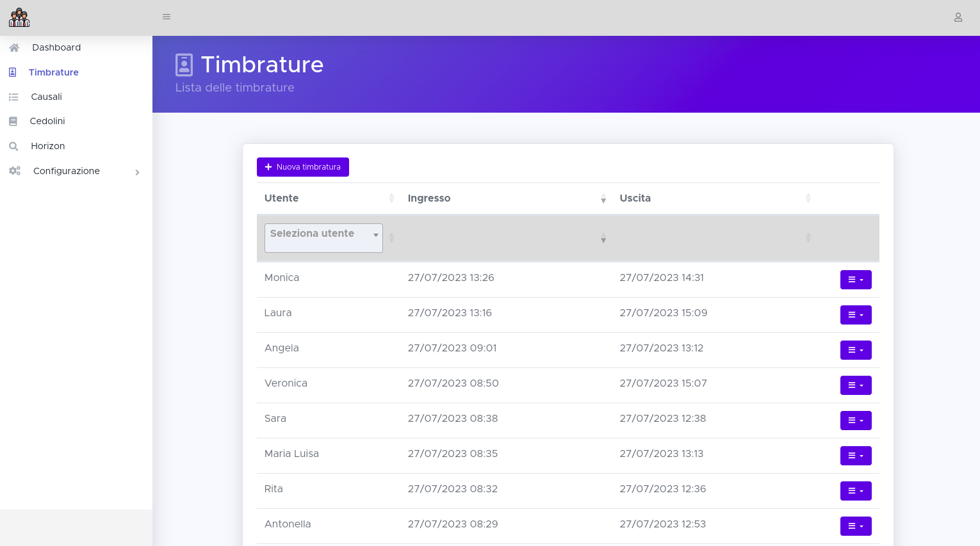980x546 pixels.
Task: Click the Causali list icon
Action: click(13, 97)
